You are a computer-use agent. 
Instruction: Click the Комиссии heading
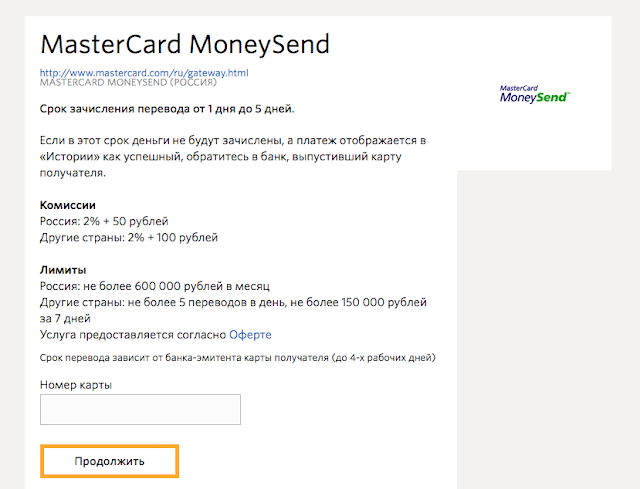pyautogui.click(x=68, y=205)
